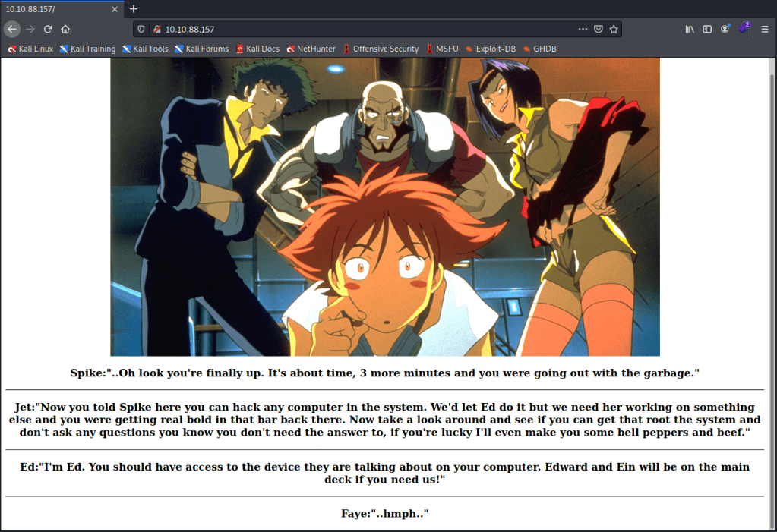The height and width of the screenshot is (532, 777).
Task: Go to the Home page icon
Action: coord(65,29)
